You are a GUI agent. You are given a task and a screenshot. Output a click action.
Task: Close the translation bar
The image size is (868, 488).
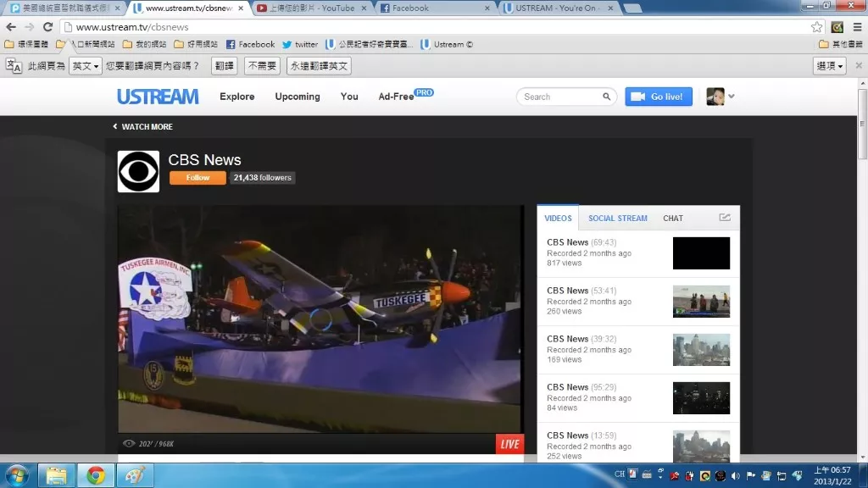[x=859, y=65]
